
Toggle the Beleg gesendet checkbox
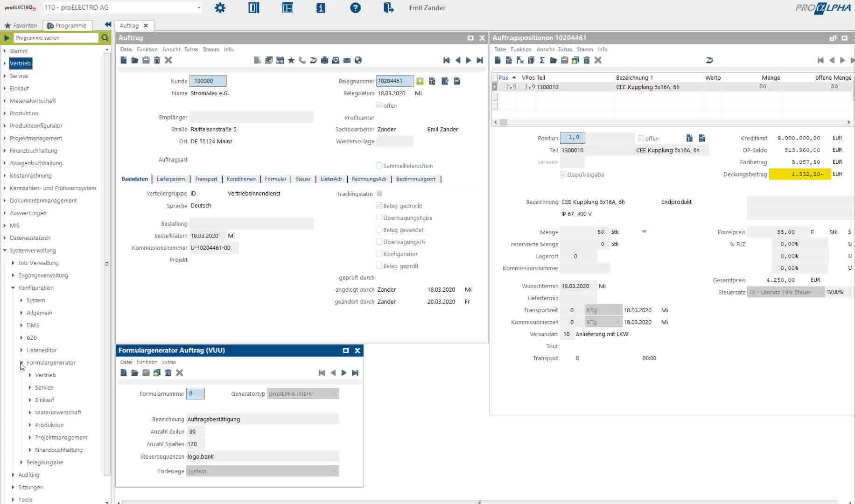(x=379, y=230)
